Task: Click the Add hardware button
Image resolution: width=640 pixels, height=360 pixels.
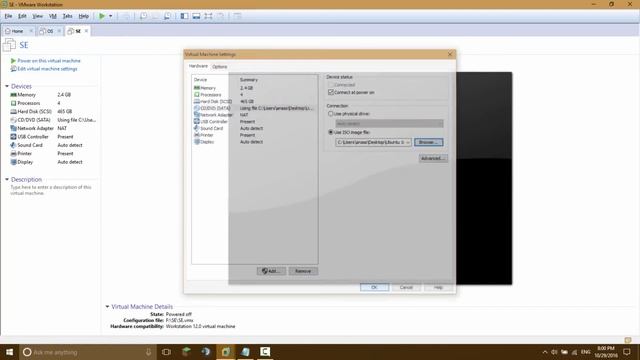Action: [x=271, y=271]
